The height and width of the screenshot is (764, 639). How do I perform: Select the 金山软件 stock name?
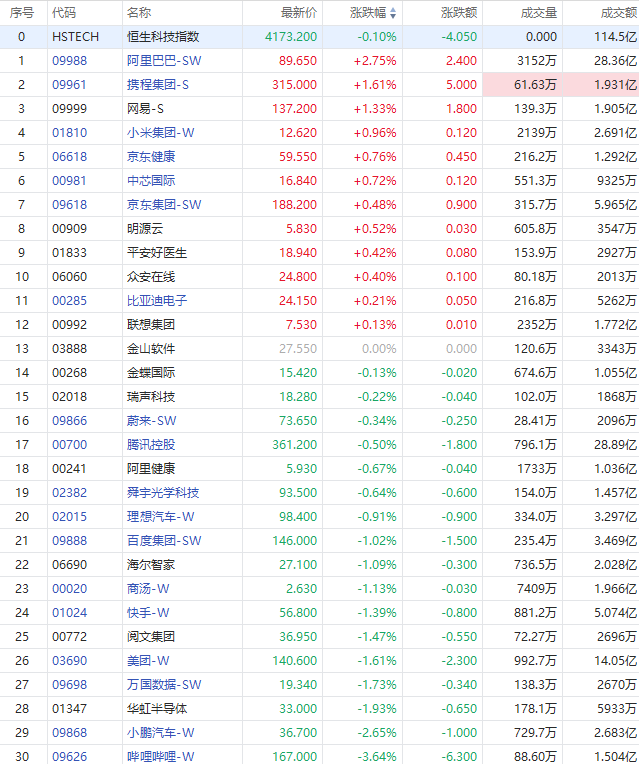[x=151, y=348]
